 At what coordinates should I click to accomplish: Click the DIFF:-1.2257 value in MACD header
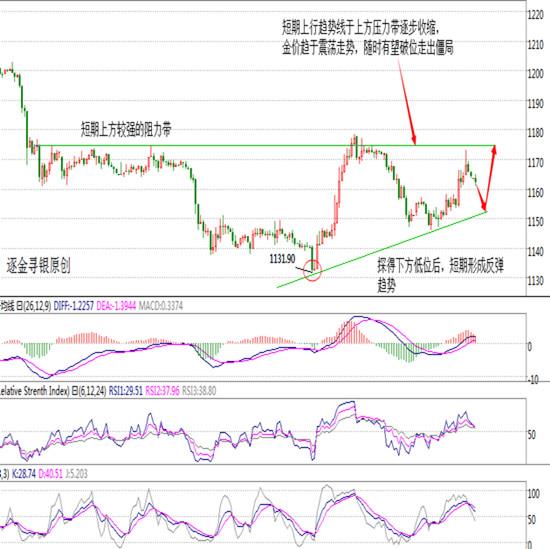(x=74, y=306)
